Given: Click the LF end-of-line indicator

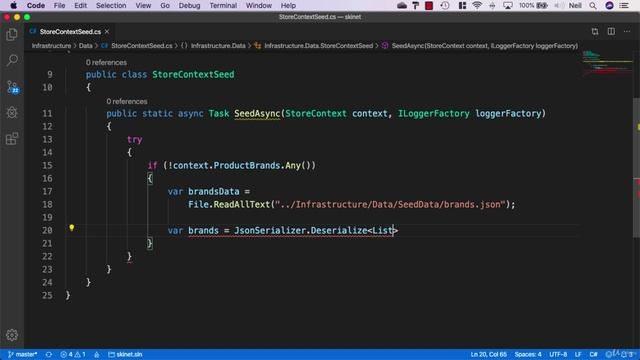Looking at the screenshot, I should coord(578,354).
